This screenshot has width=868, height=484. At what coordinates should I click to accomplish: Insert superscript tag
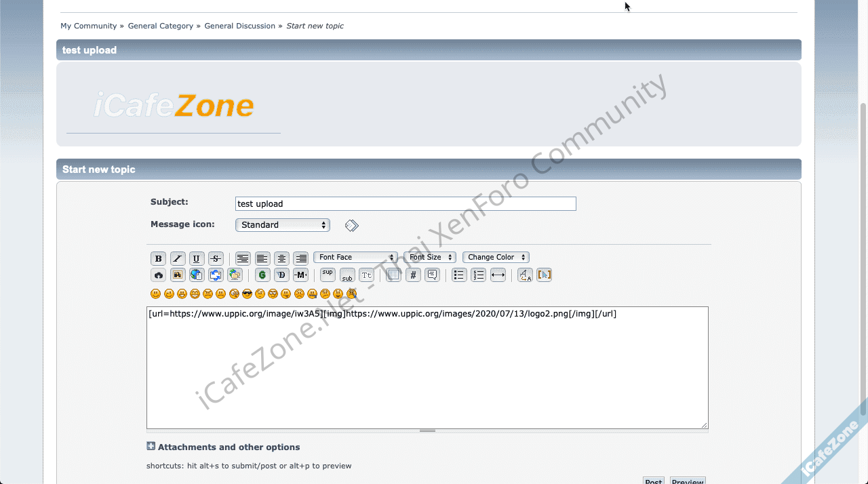(x=328, y=275)
